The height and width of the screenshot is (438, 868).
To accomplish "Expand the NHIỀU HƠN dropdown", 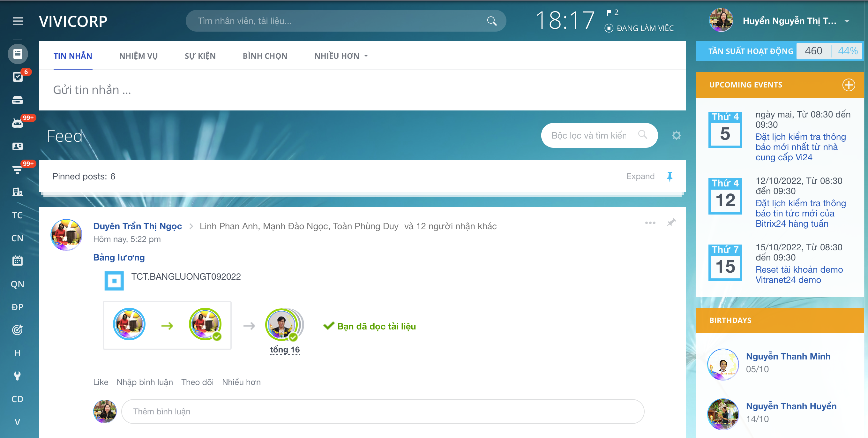I will pyautogui.click(x=341, y=56).
